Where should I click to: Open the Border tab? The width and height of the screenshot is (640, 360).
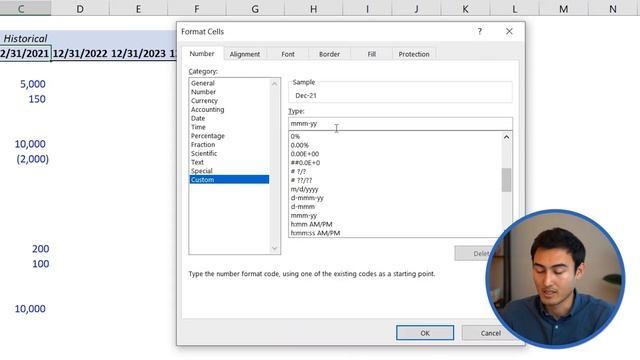[329, 54]
